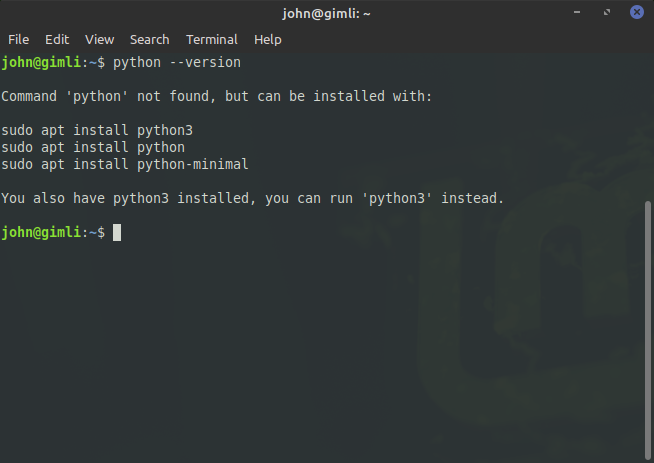
Task: Click the 'You also have python3' line
Action: tap(252, 198)
